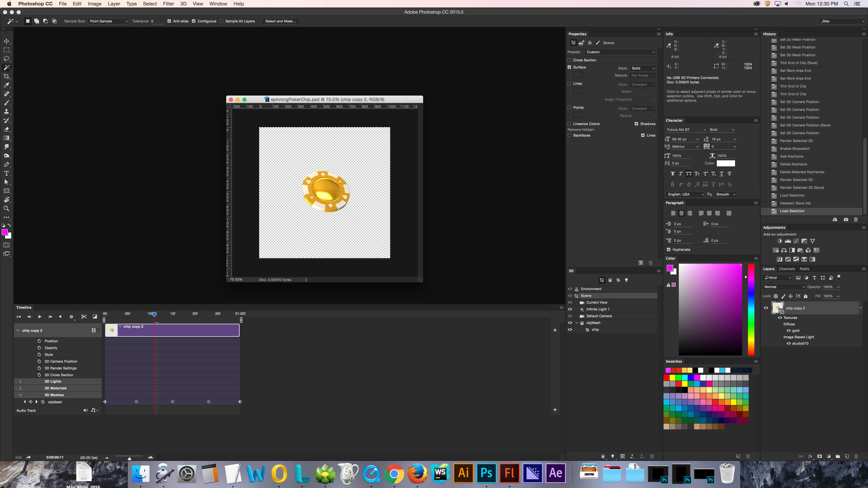Open the Sample Size dropdown
This screenshot has height=488, width=868.
pos(108,21)
